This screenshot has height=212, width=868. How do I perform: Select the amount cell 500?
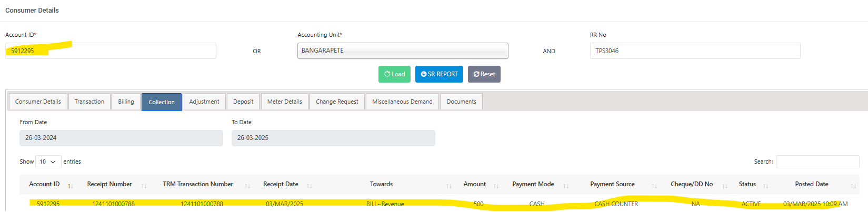478,204
